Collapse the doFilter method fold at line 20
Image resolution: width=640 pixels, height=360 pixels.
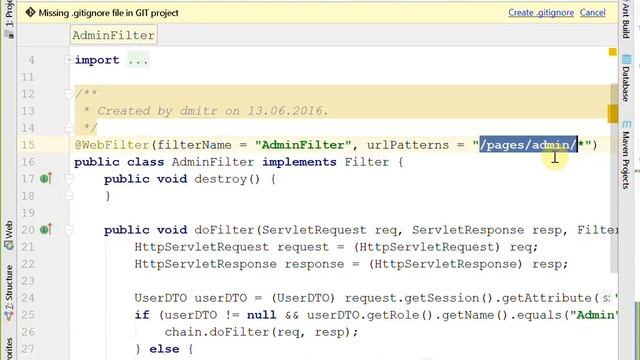pos(69,230)
